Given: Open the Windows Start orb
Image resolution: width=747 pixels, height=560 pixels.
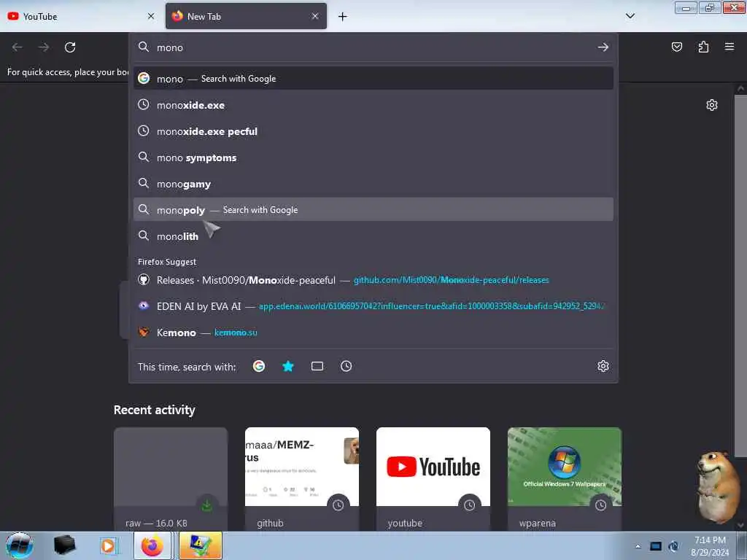Looking at the screenshot, I should point(20,545).
